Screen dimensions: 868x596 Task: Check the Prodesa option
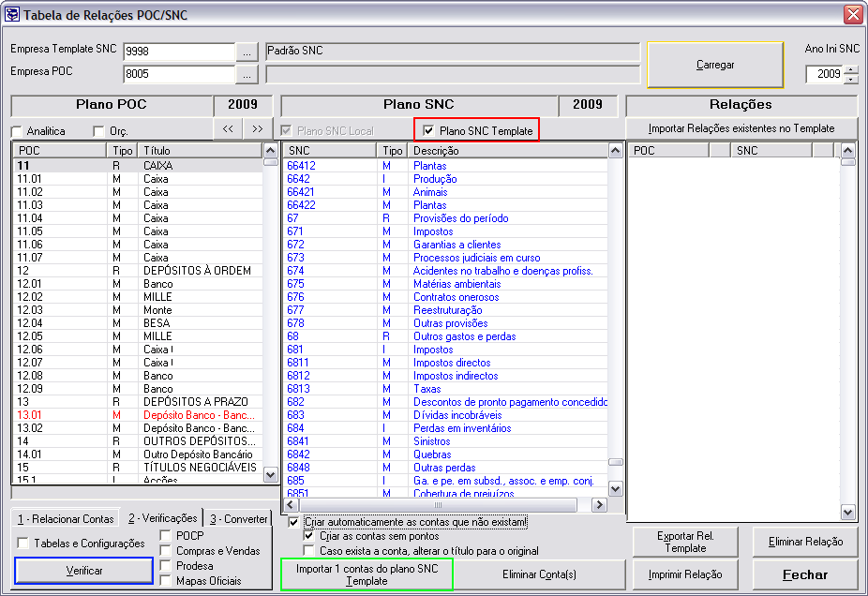pyautogui.click(x=165, y=566)
